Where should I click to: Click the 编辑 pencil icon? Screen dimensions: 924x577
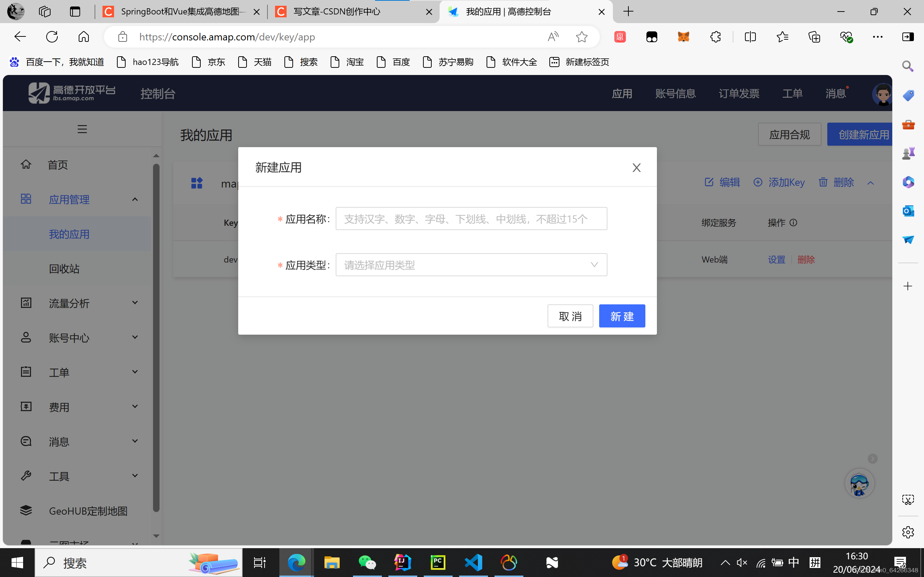[x=709, y=182]
